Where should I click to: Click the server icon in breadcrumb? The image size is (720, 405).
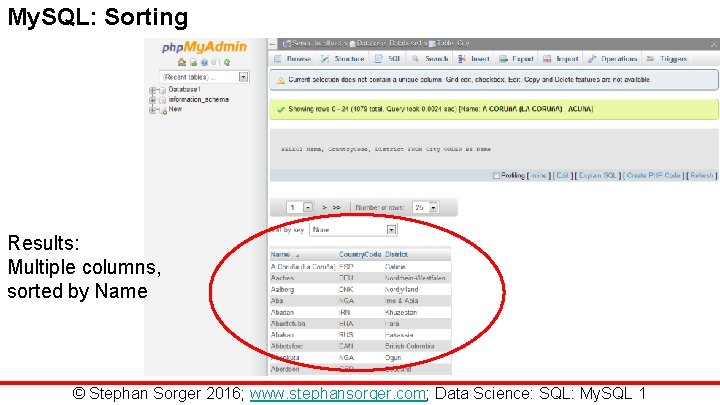287,44
